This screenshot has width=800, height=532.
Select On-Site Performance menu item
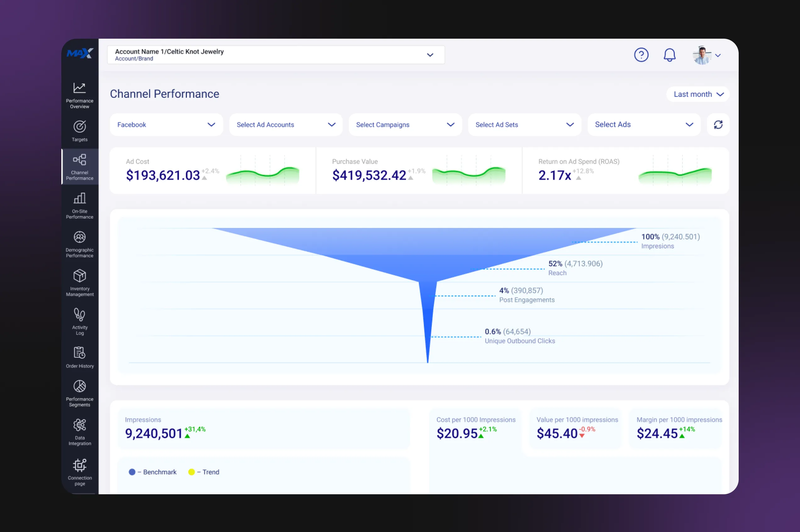point(79,205)
